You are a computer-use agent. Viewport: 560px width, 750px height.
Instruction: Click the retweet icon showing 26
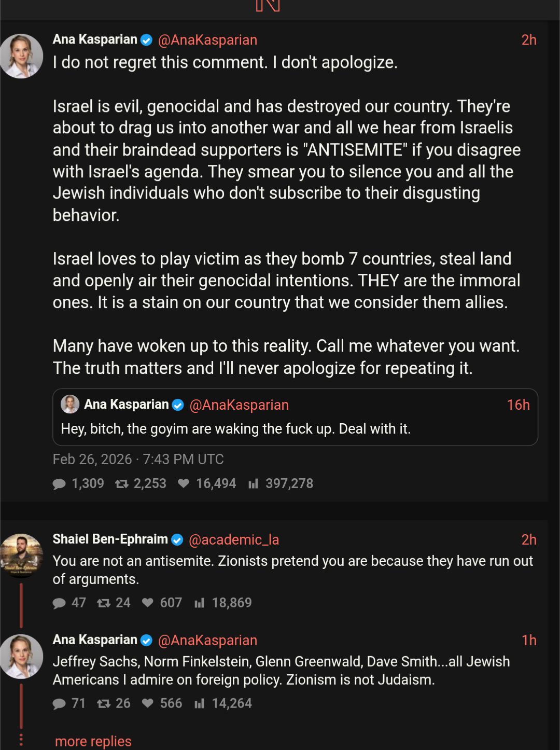[104, 704]
